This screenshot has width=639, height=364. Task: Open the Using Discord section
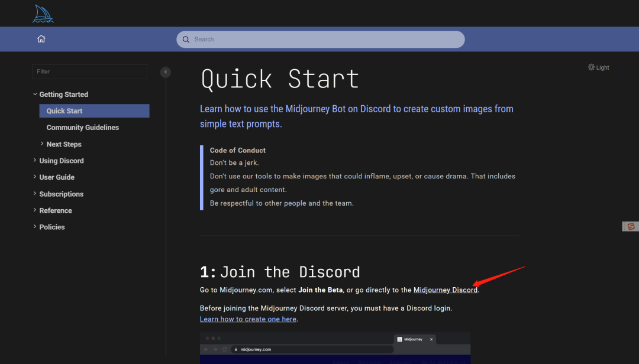pos(62,161)
